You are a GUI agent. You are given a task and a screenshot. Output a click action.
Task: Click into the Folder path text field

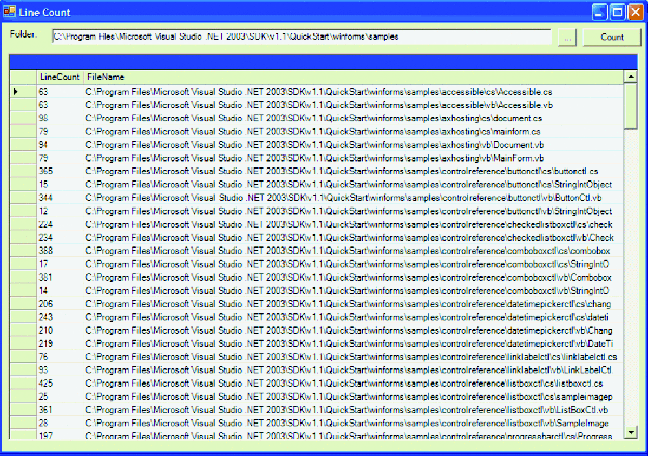tap(300, 37)
